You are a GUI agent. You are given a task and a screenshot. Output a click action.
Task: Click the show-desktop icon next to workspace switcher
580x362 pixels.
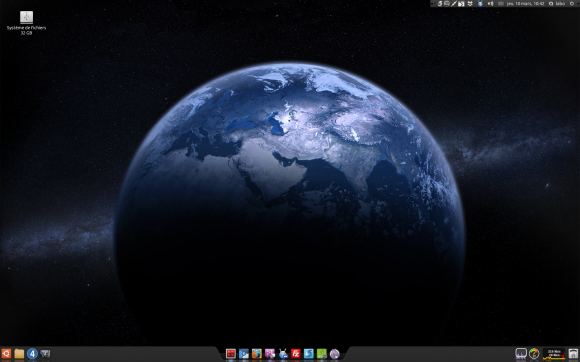pos(45,354)
